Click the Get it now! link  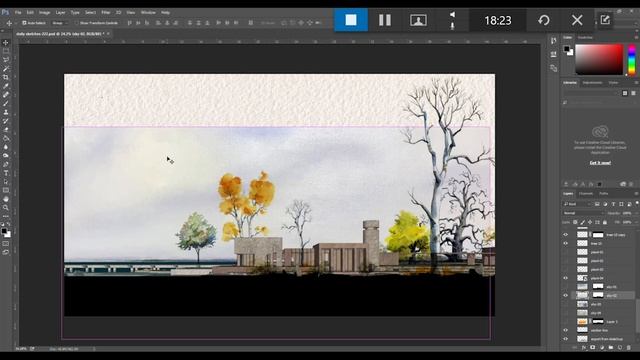click(600, 163)
